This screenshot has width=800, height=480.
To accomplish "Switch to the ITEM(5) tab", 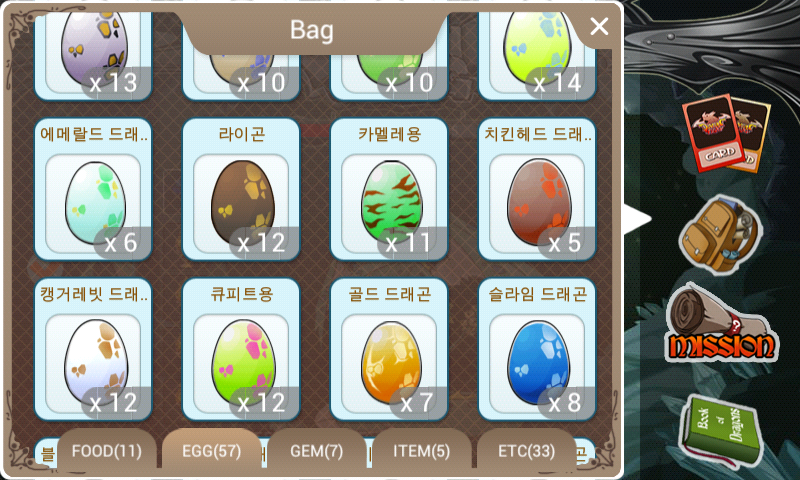I will tap(421, 451).
